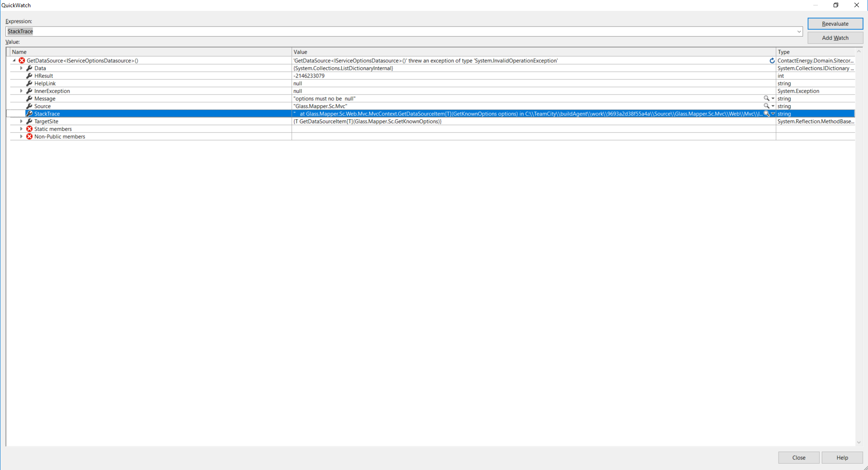Click the Close button at the bottom
The image size is (868, 470).
798,458
